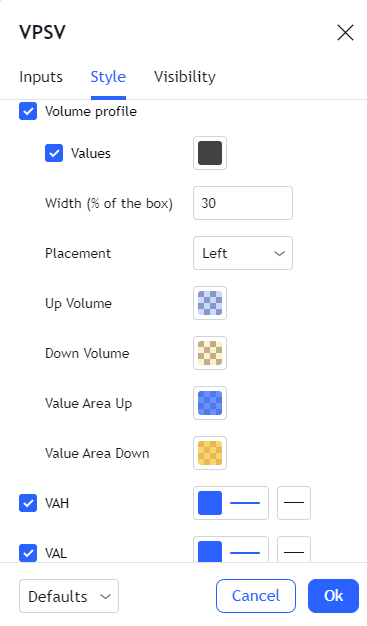
Task: Switch to the Visibility tab
Action: [x=185, y=77]
